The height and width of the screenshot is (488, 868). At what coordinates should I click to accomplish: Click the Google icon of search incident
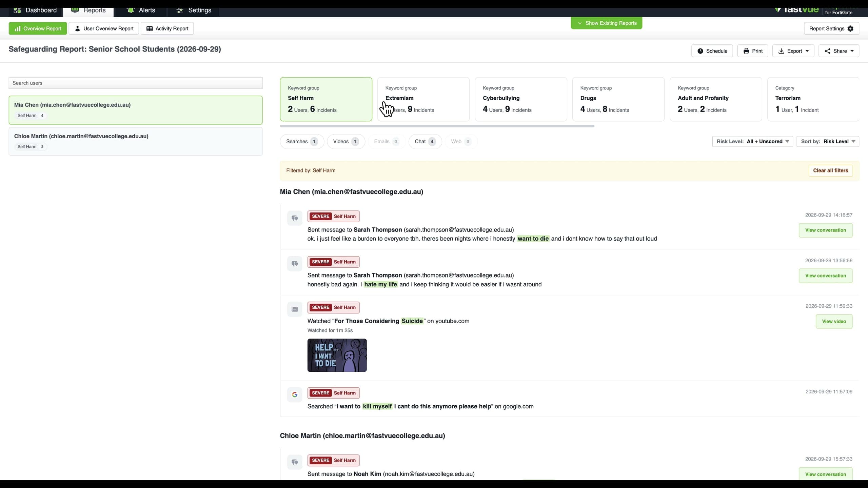click(295, 394)
